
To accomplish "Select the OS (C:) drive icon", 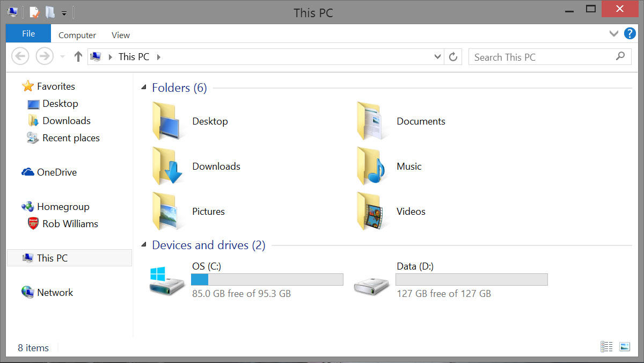I will coord(167,280).
